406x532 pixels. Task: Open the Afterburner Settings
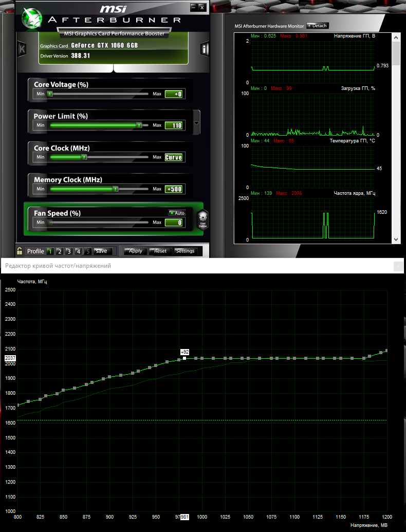coord(185,251)
